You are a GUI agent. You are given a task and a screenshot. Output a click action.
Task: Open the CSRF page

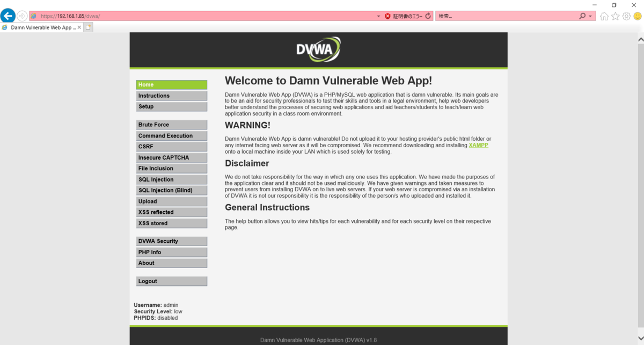171,147
